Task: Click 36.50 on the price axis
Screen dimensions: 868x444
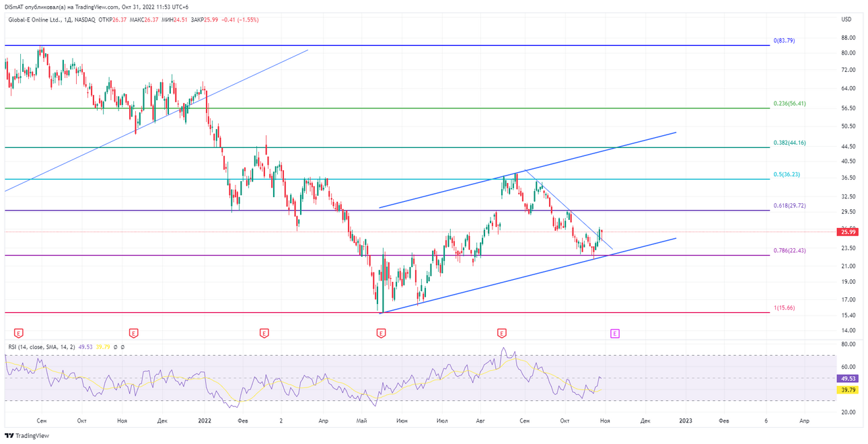Action: (x=848, y=178)
